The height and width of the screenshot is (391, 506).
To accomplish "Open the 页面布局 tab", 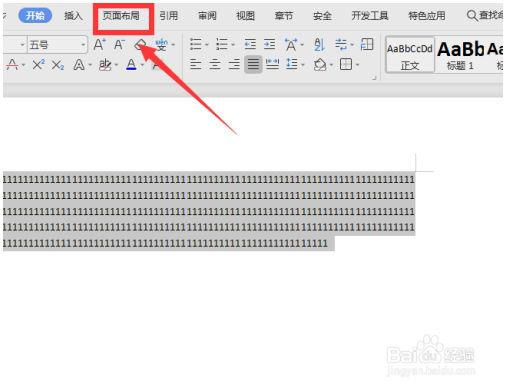I will click(121, 16).
